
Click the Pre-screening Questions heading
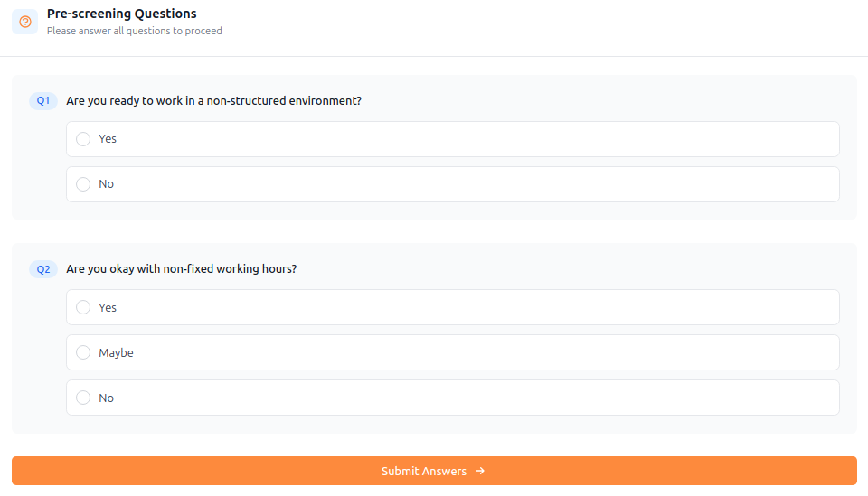[121, 14]
